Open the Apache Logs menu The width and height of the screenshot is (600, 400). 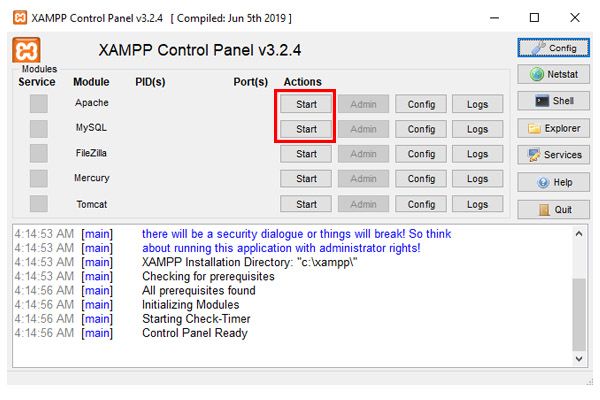(x=478, y=104)
